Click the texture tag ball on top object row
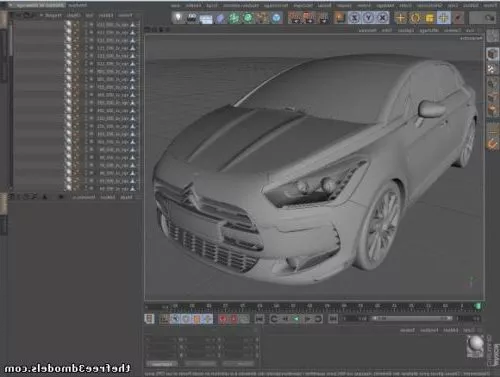The image size is (500, 377). coord(69,24)
